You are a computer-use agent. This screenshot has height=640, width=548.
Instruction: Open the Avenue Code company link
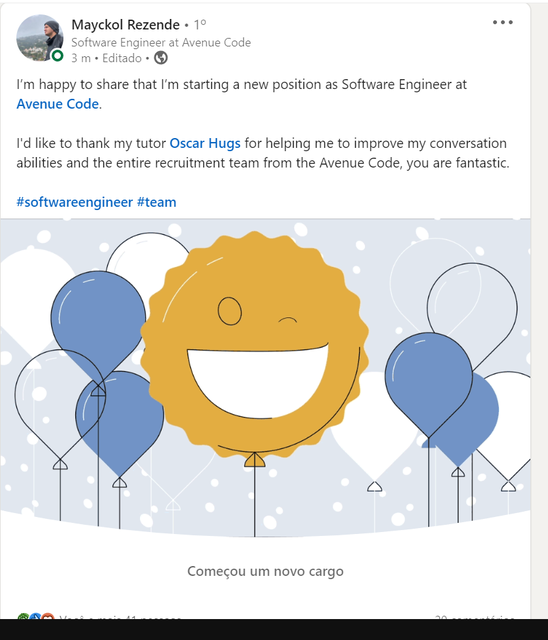(58, 104)
